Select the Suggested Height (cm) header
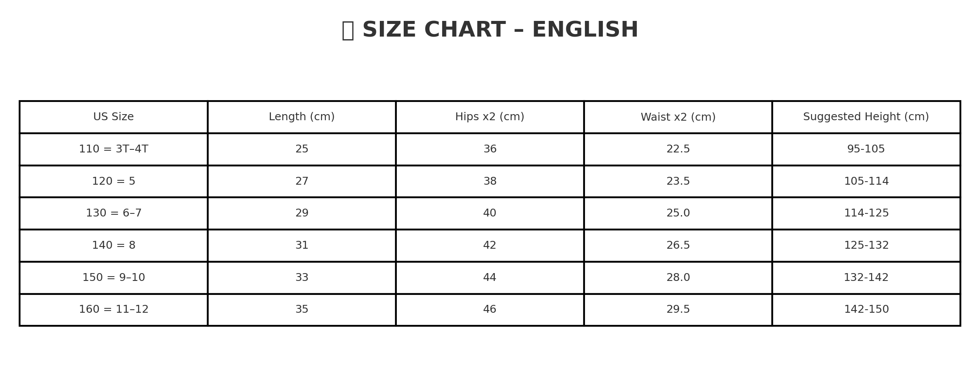Image resolution: width=980 pixels, height=392 pixels. 866,117
